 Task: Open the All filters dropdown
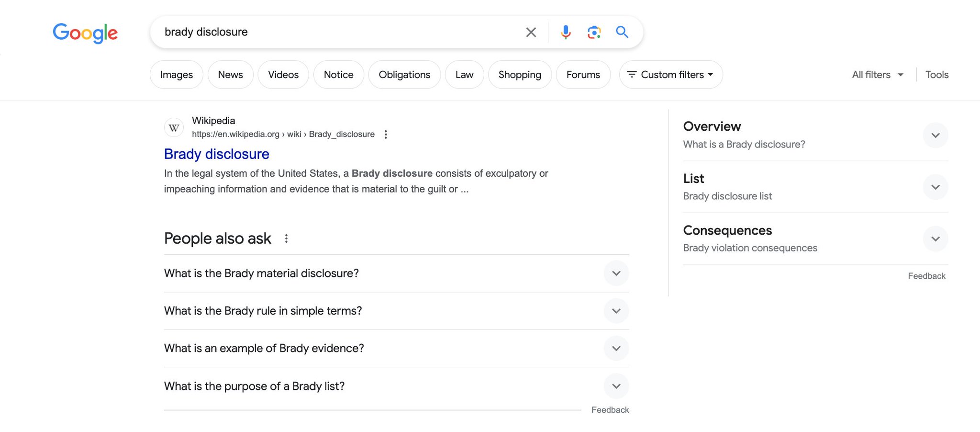pos(878,75)
